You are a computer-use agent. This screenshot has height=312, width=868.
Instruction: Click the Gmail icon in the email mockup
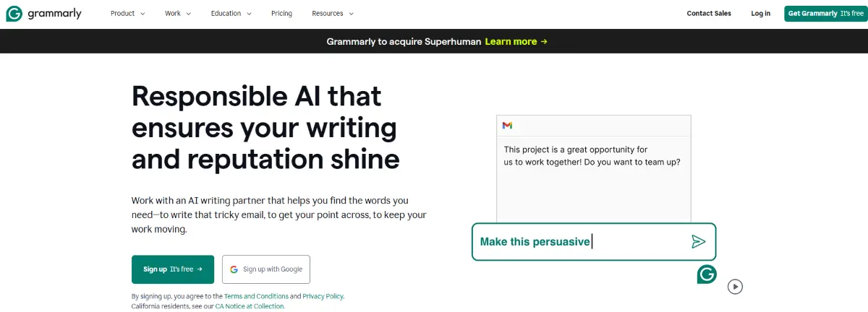click(508, 126)
